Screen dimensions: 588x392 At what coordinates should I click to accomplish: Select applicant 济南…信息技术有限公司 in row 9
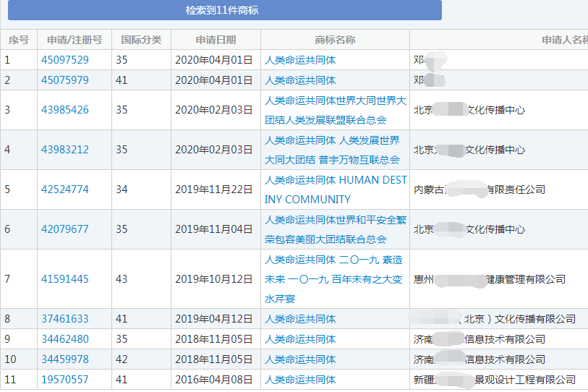click(x=480, y=339)
